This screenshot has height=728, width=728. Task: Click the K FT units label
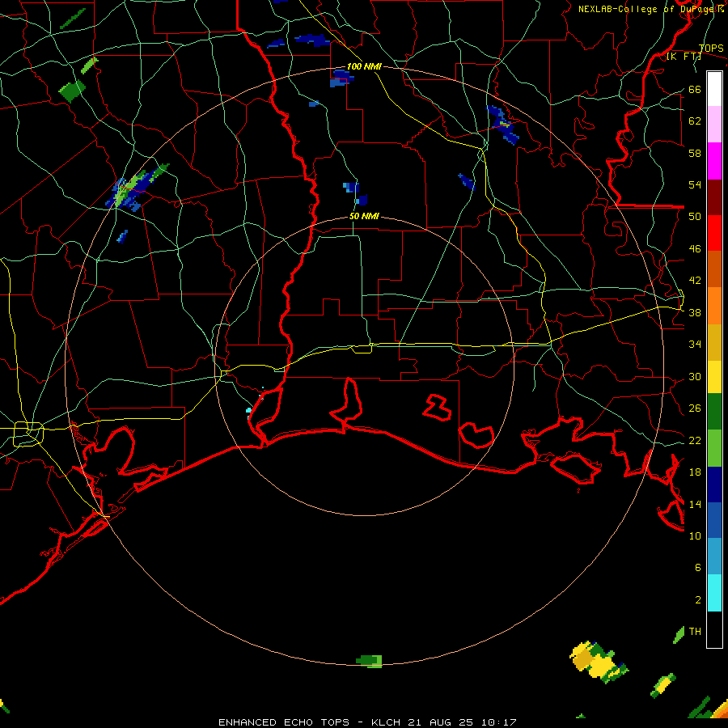[684, 56]
